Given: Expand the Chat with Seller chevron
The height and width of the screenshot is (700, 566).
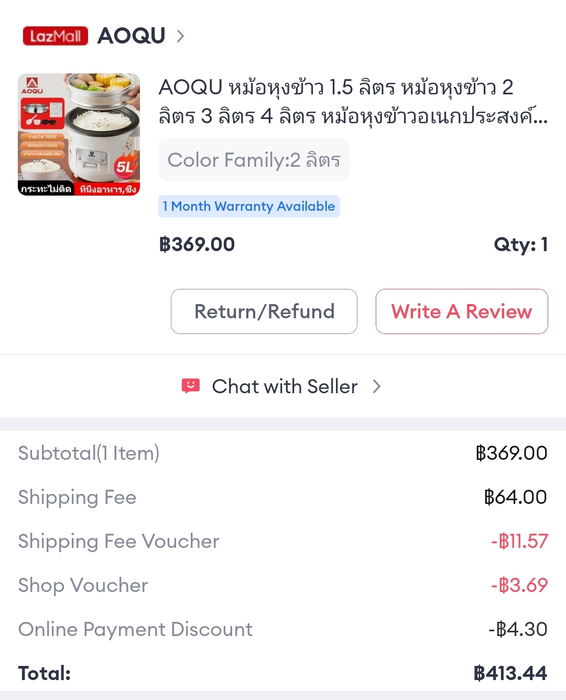Looking at the screenshot, I should [377, 386].
